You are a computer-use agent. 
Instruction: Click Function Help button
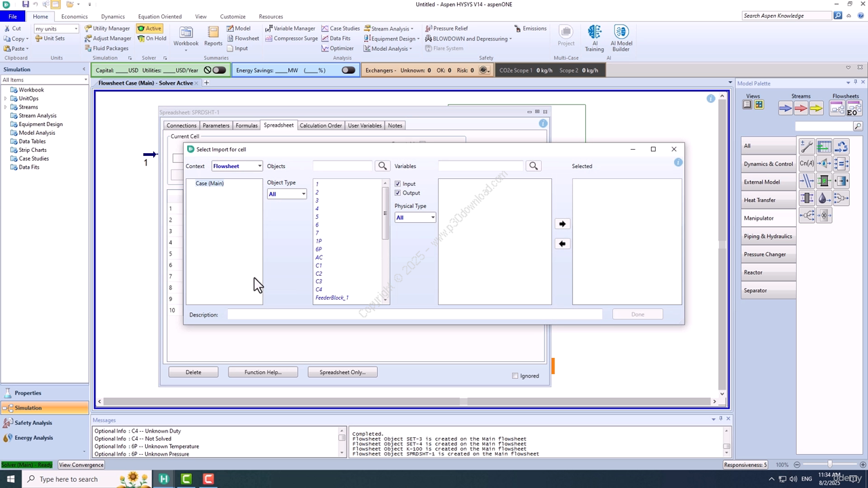coord(262,372)
